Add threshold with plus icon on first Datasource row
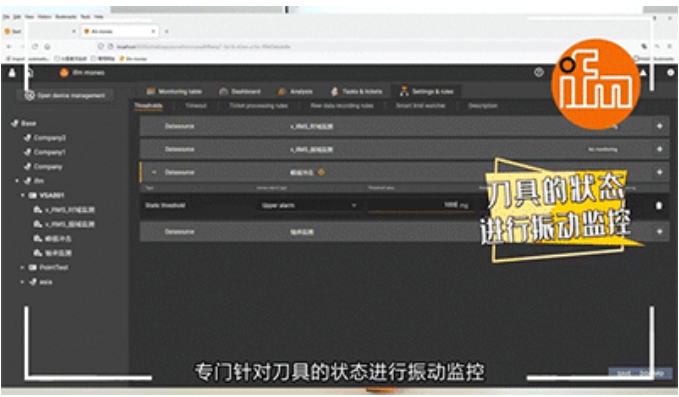Screen dimensions: 679x397 pyautogui.click(x=660, y=126)
